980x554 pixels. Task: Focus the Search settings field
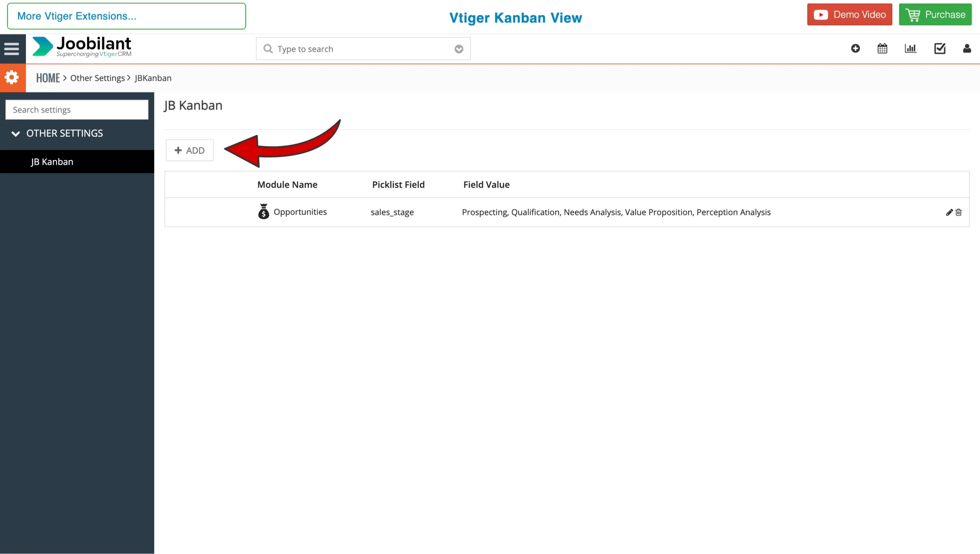tap(77, 110)
